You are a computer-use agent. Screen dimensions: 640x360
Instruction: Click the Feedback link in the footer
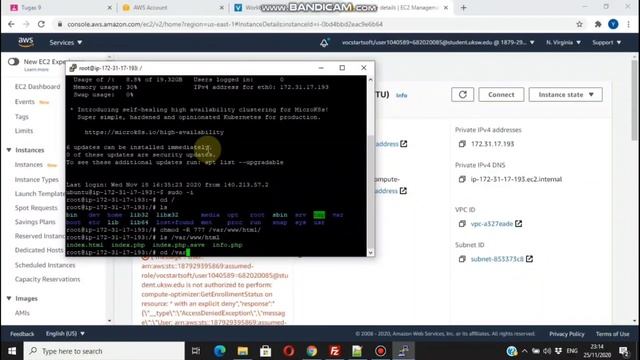pos(22,334)
